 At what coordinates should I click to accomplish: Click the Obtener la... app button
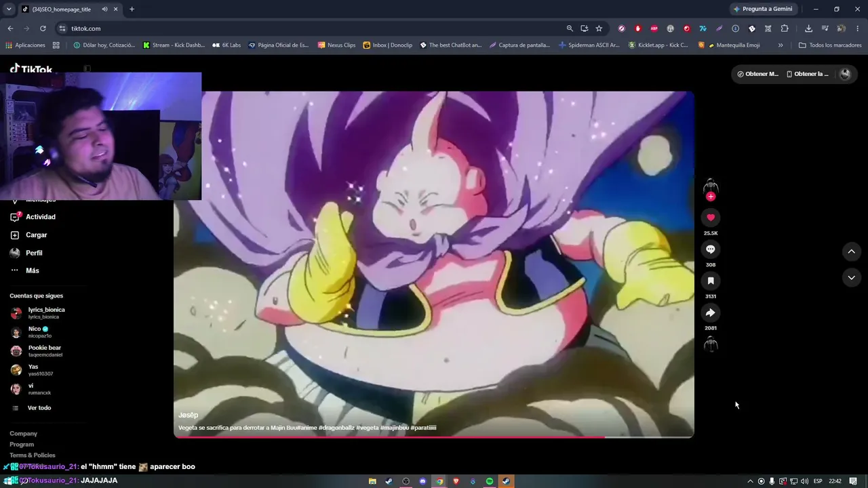[807, 74]
